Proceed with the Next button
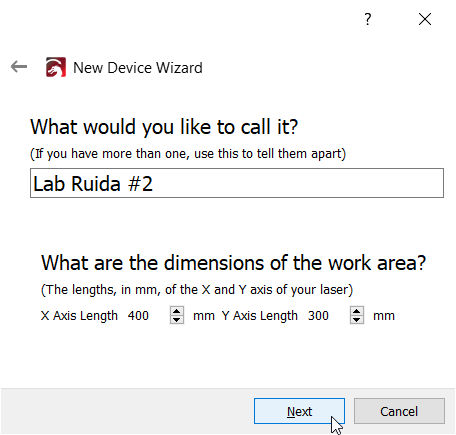The height and width of the screenshot is (435, 456). (299, 411)
